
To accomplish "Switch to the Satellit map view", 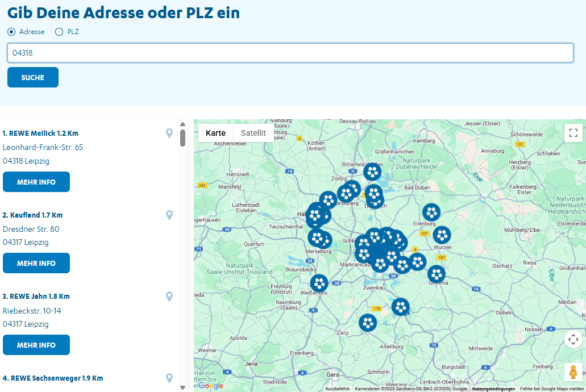I will click(x=253, y=133).
